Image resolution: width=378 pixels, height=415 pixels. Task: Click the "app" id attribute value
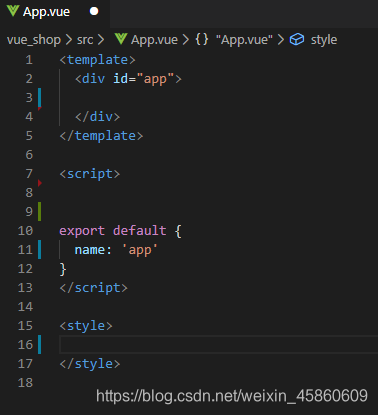coord(155,79)
